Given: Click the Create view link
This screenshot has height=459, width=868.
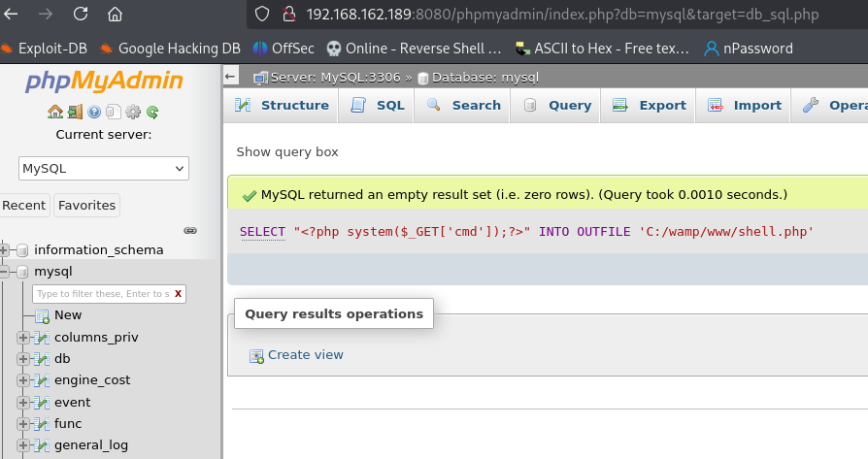Looking at the screenshot, I should click(x=305, y=355).
